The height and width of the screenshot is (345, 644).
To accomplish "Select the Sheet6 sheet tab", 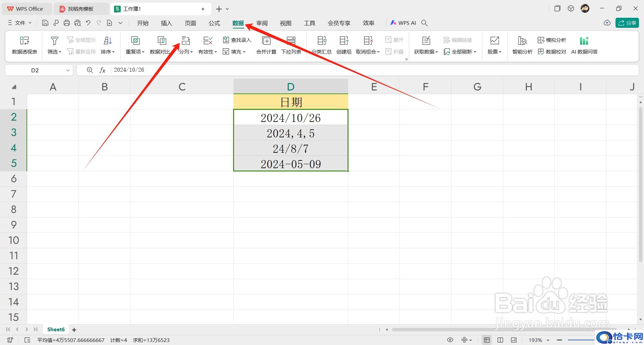I will pyautogui.click(x=56, y=330).
